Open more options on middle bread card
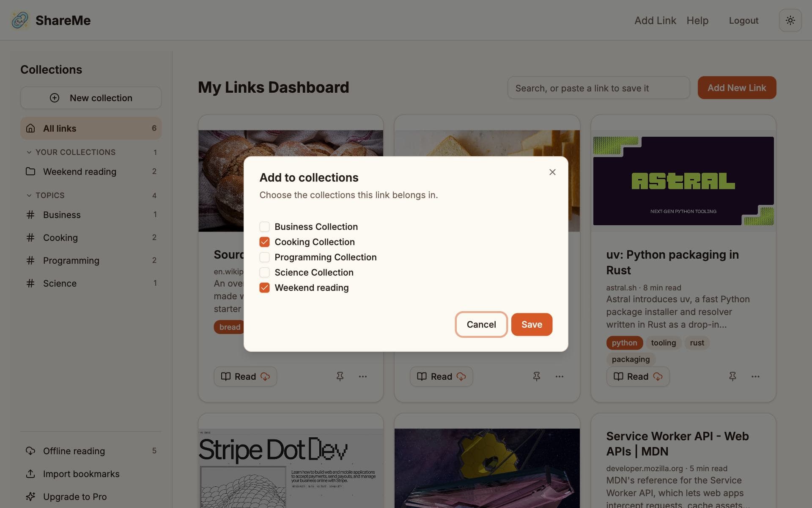 pyautogui.click(x=559, y=376)
